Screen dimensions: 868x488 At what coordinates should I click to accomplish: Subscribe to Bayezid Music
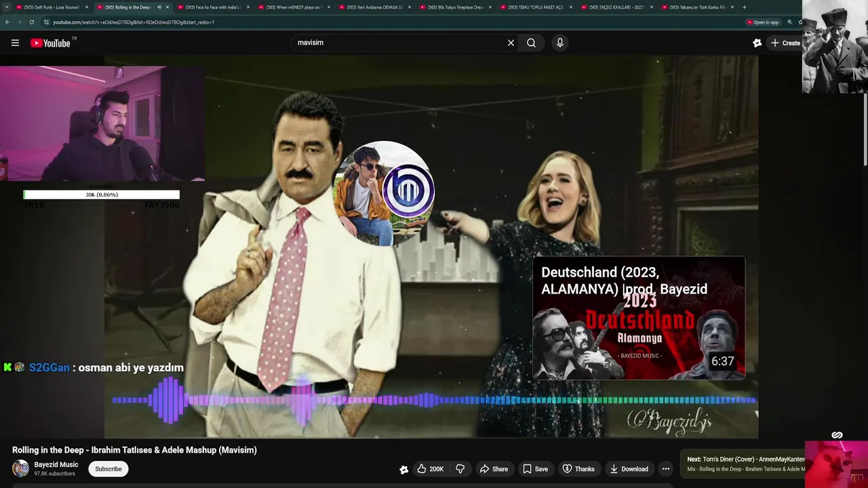click(108, 469)
